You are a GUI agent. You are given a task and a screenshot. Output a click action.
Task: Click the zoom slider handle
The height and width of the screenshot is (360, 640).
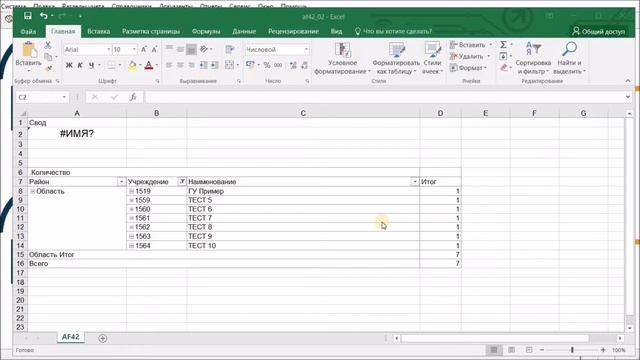tap(572, 350)
